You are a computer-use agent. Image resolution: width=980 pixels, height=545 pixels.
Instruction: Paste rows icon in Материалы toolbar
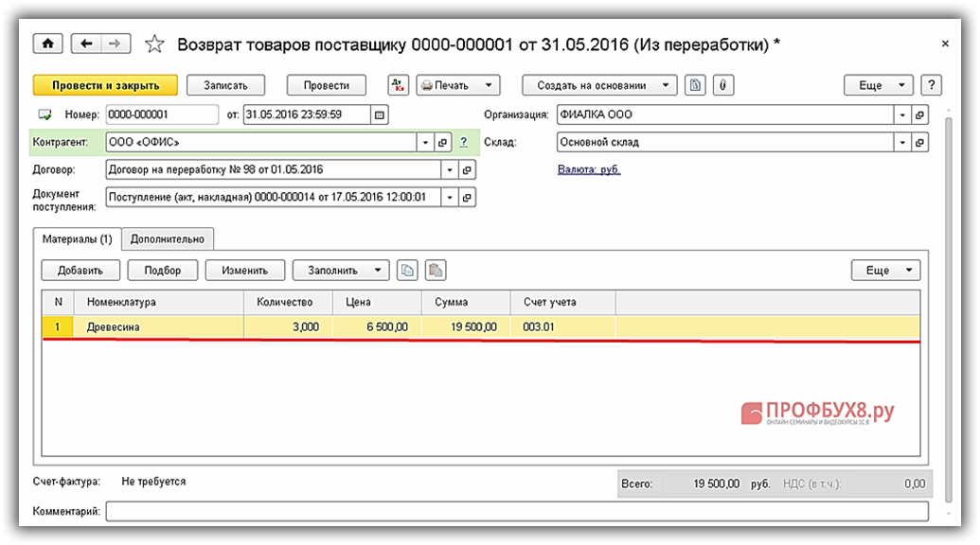(x=436, y=271)
